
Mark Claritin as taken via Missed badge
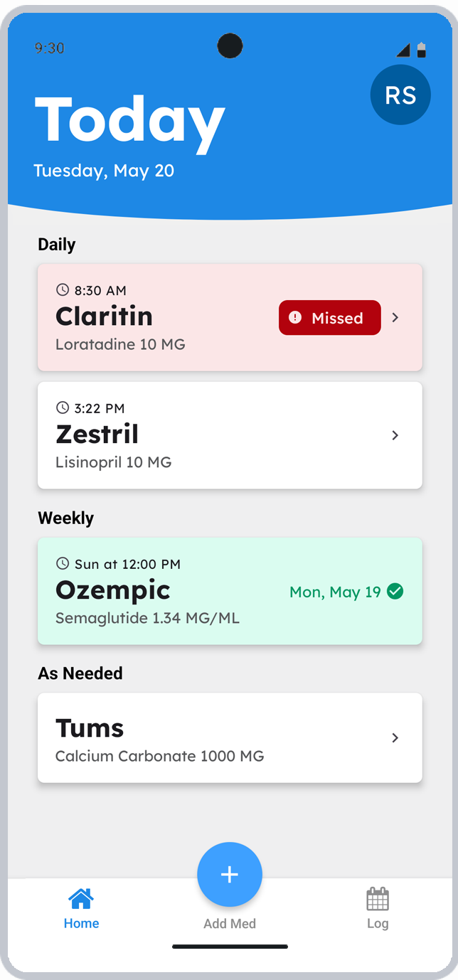[x=329, y=318]
